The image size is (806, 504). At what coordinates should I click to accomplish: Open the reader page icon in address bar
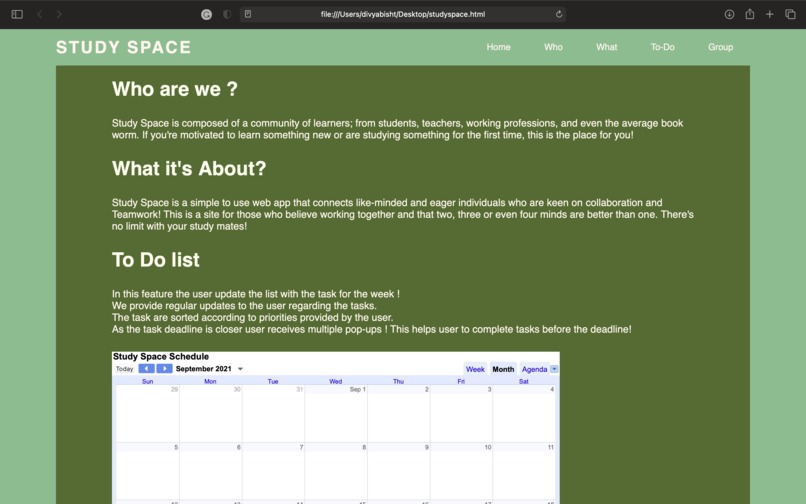coord(248,14)
